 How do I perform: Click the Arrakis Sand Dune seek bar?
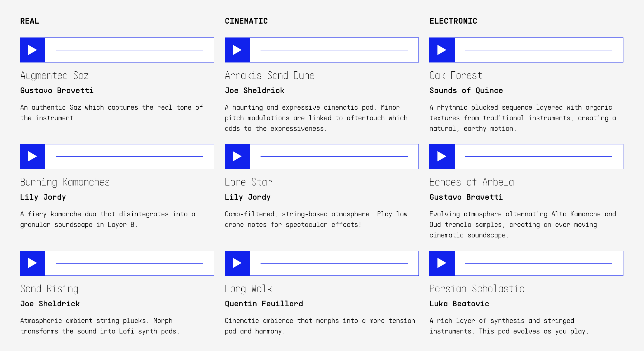(x=334, y=50)
